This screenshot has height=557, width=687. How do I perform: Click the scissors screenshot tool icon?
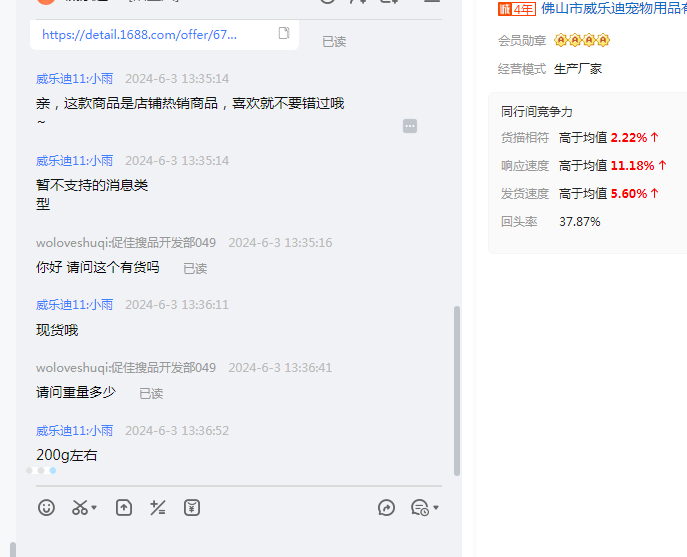(80, 508)
